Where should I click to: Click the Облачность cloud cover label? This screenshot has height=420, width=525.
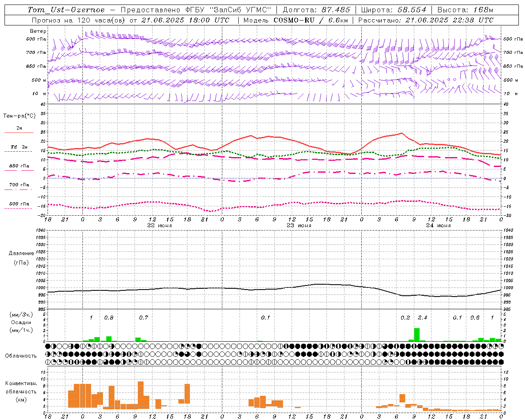pyautogui.click(x=21, y=356)
